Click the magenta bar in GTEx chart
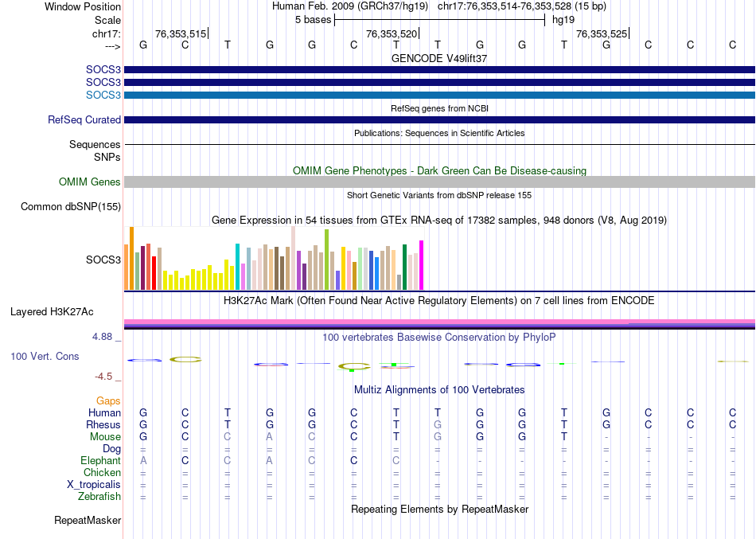Viewport: 756px width, 539px height. (422, 265)
